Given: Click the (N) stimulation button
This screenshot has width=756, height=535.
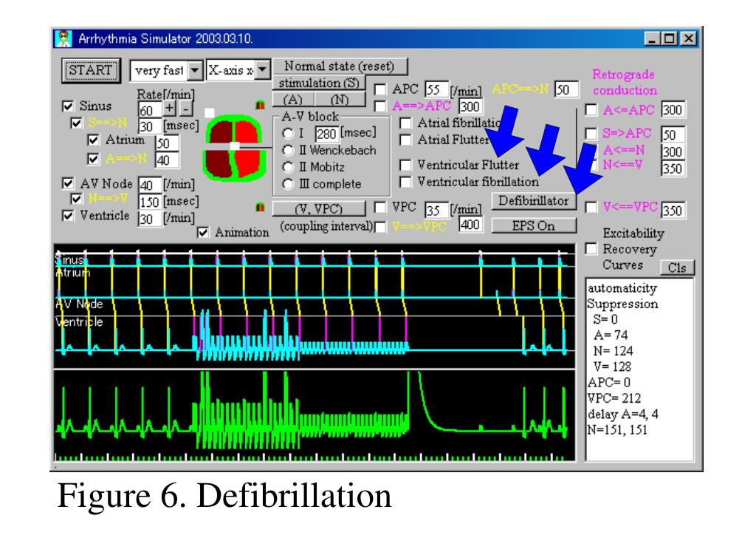Looking at the screenshot, I should click(x=340, y=99).
